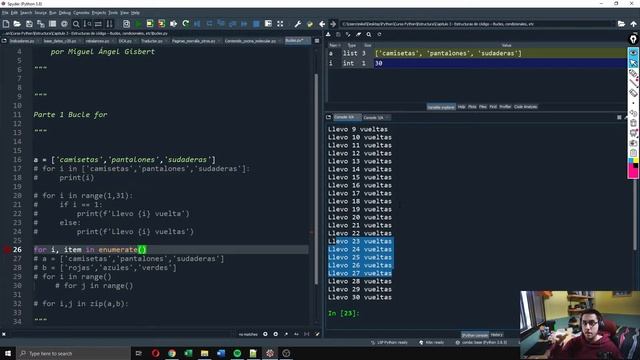Run the current selection or line

coord(173,24)
